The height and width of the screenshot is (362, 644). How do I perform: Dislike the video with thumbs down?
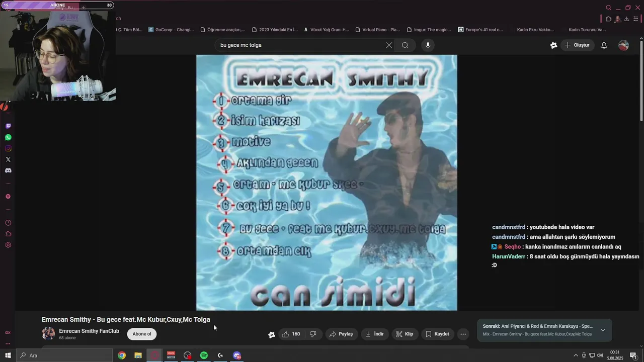tap(313, 334)
